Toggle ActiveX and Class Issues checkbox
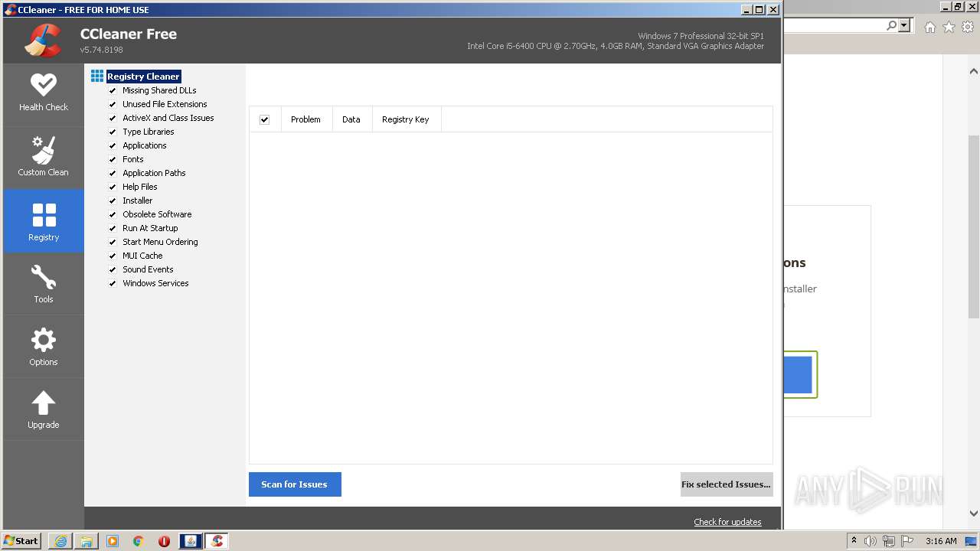The image size is (980, 551). 113,118
